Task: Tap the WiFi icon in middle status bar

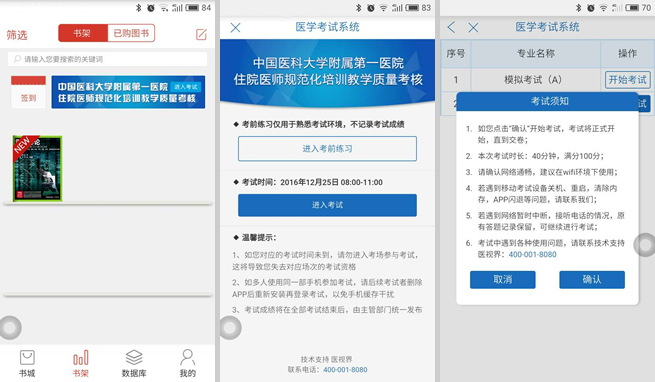Action: click(x=383, y=8)
